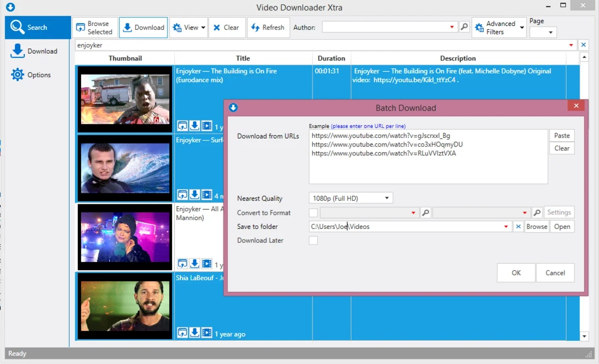599x364 pixels.
Task: Clear the search box with the X icon
Action: tap(583, 45)
